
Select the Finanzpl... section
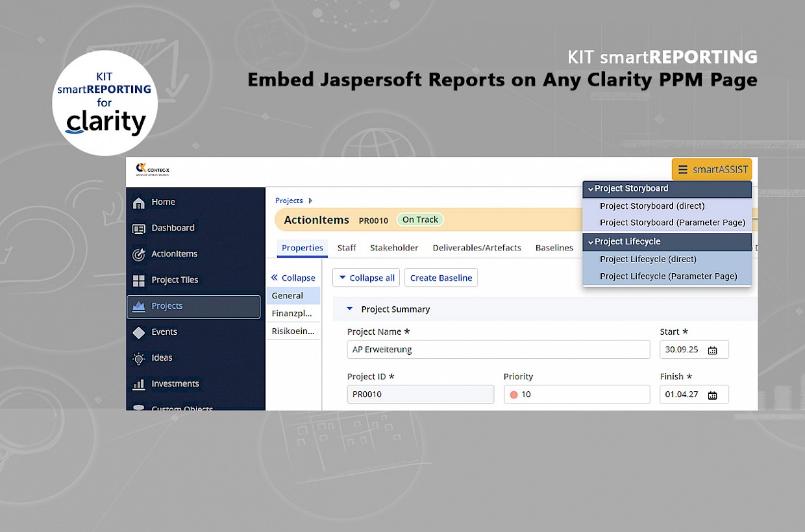click(x=293, y=313)
